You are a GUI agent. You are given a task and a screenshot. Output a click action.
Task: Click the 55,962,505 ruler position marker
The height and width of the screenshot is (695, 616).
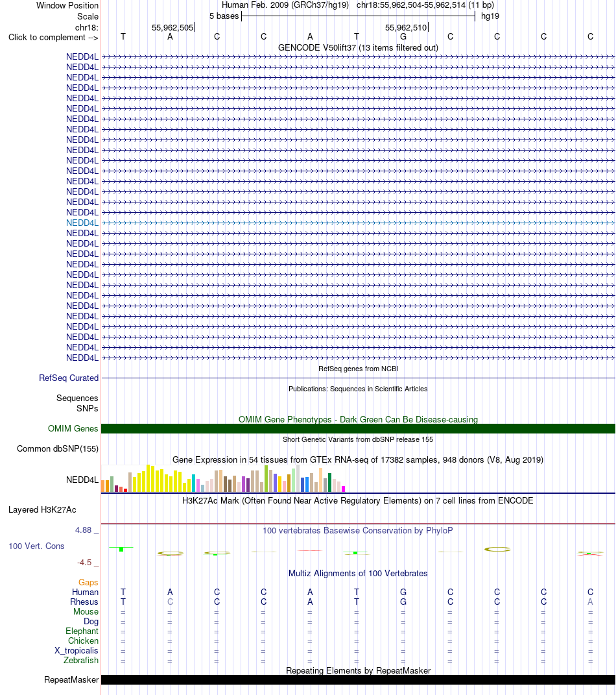[x=172, y=27]
